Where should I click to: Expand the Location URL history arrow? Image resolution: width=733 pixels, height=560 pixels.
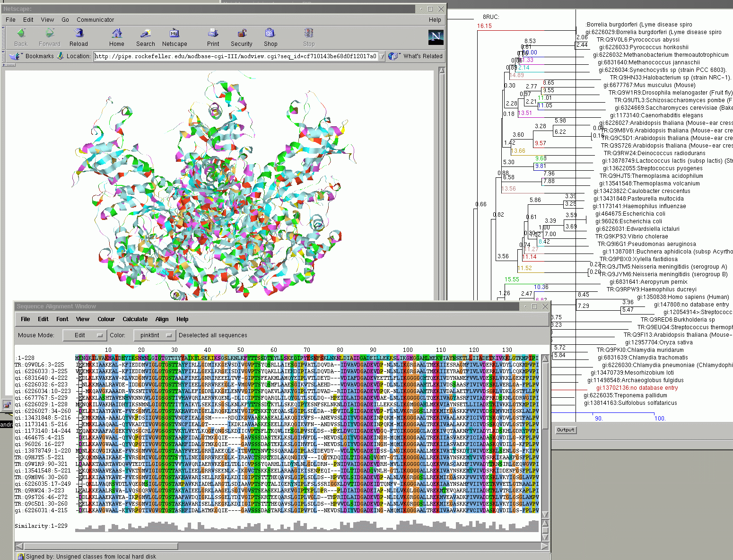point(382,56)
